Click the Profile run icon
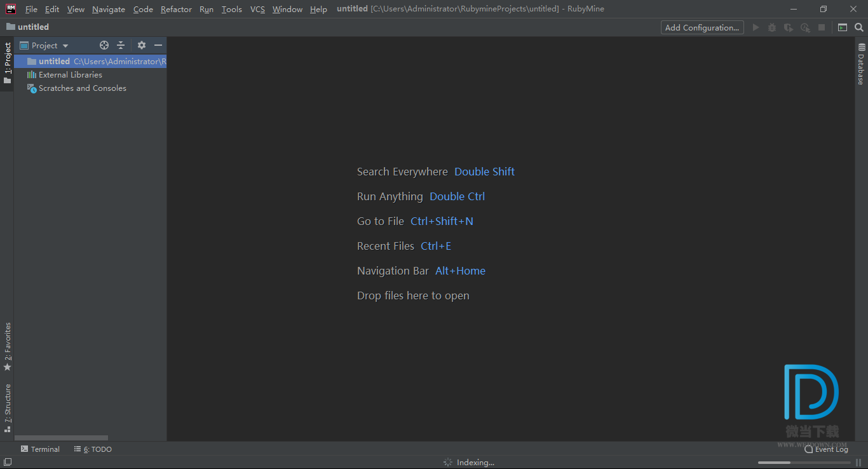Viewport: 868px width, 469px height. click(805, 27)
